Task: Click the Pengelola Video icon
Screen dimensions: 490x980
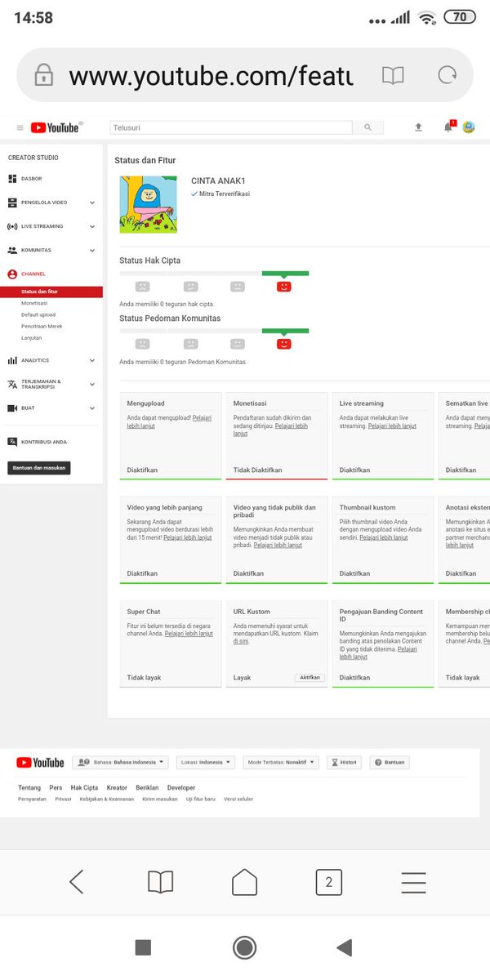Action: pyautogui.click(x=12, y=203)
